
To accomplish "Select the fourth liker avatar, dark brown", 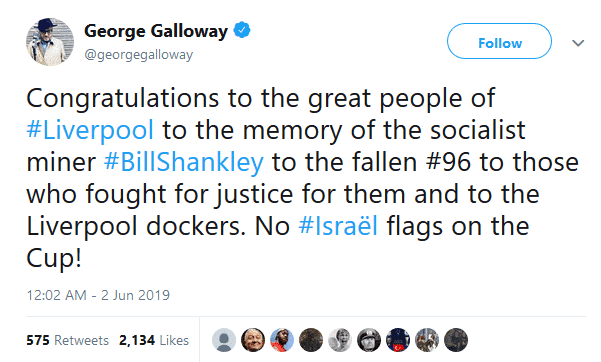I will tap(311, 340).
